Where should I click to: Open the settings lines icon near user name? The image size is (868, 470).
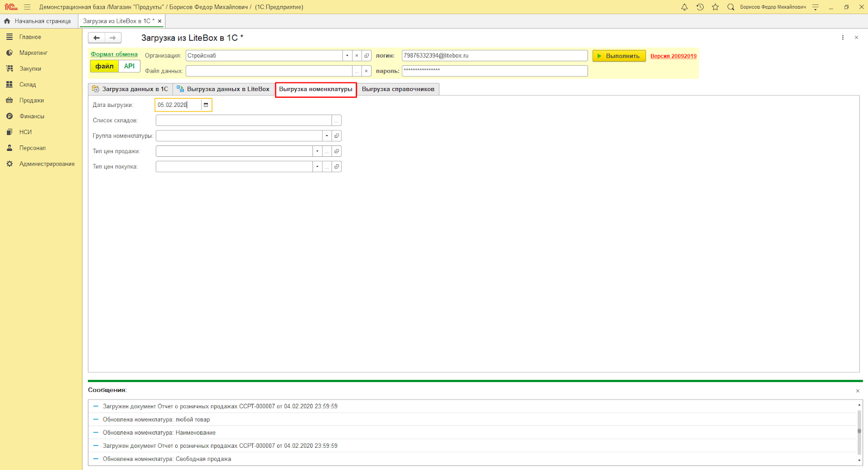coord(815,7)
